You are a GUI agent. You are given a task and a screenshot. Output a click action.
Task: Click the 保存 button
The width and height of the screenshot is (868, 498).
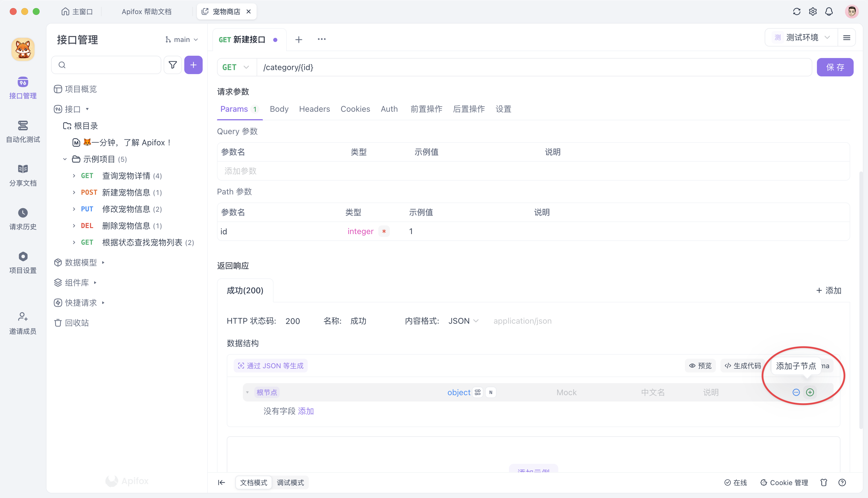click(x=835, y=67)
